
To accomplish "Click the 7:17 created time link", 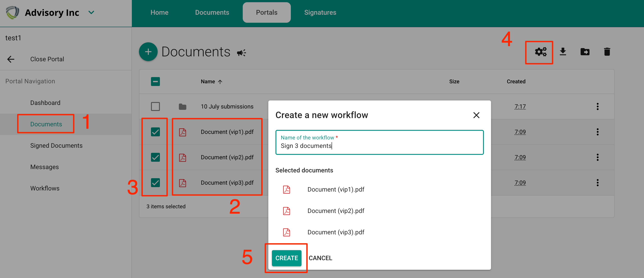I will (520, 106).
